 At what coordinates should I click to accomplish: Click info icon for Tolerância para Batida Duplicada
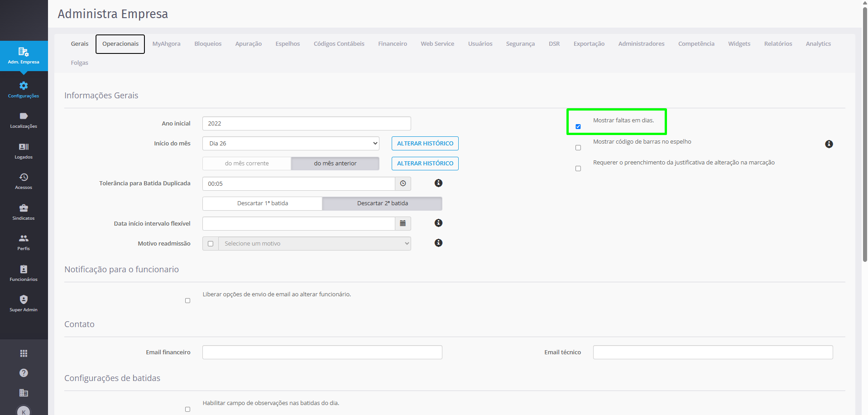[438, 183]
